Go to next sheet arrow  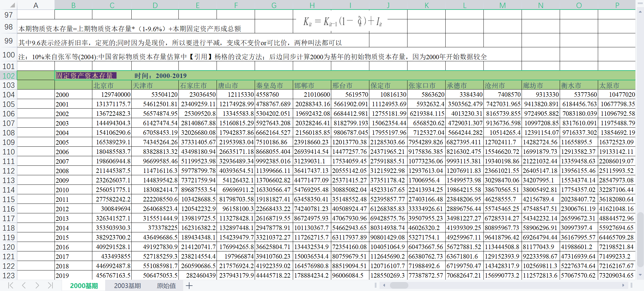(37, 286)
